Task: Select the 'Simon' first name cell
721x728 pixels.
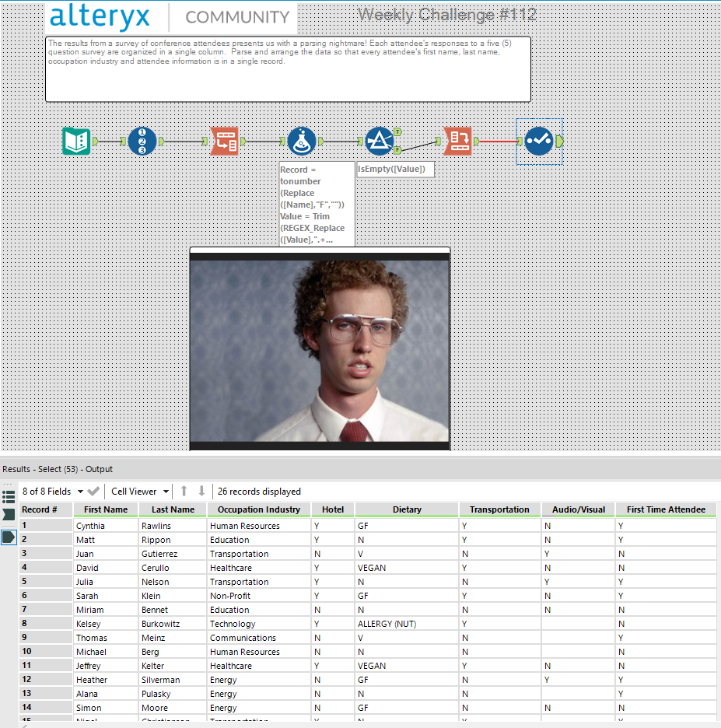Action: click(x=106, y=707)
